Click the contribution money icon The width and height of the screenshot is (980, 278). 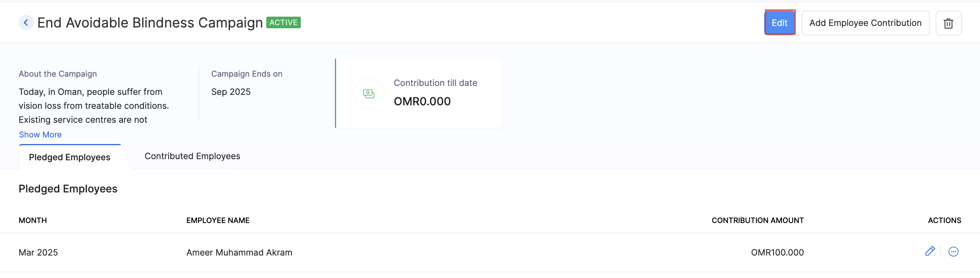point(369,93)
